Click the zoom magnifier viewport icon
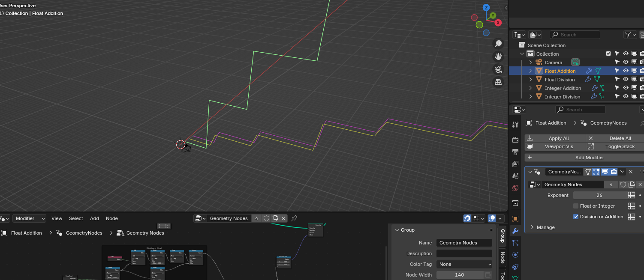644x280 pixels. tap(498, 43)
